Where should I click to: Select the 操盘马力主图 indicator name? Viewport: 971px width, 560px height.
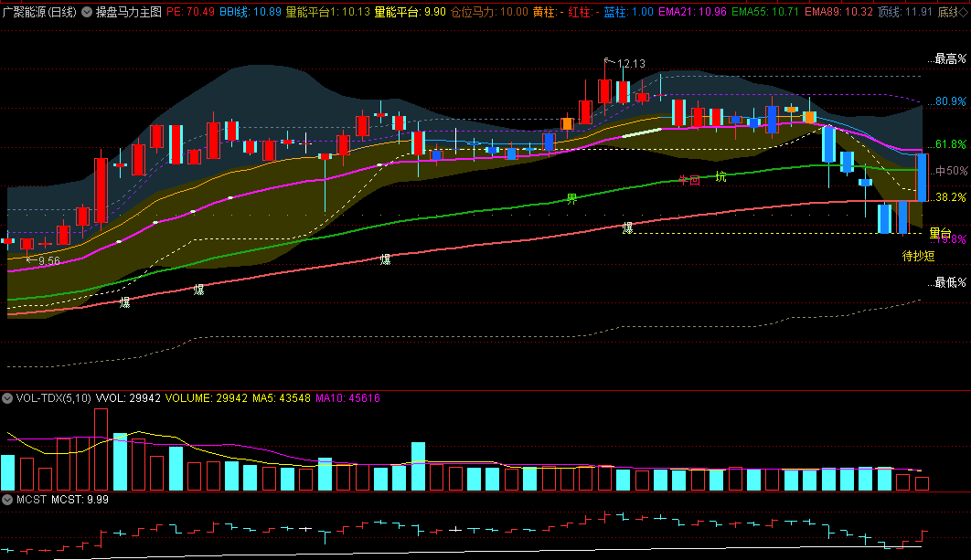(x=129, y=12)
